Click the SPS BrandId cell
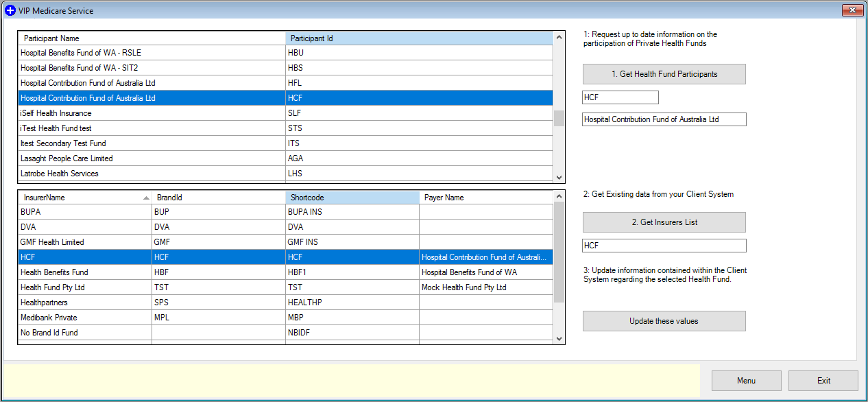This screenshot has height=402, width=868. (218, 303)
